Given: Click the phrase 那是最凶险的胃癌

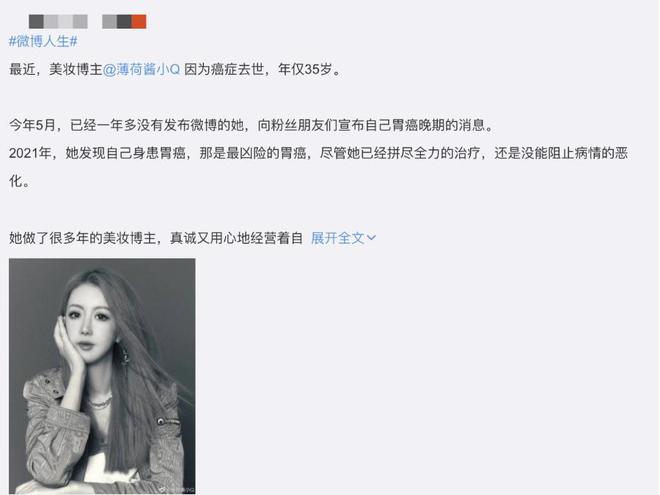Looking at the screenshot, I should click(253, 153).
